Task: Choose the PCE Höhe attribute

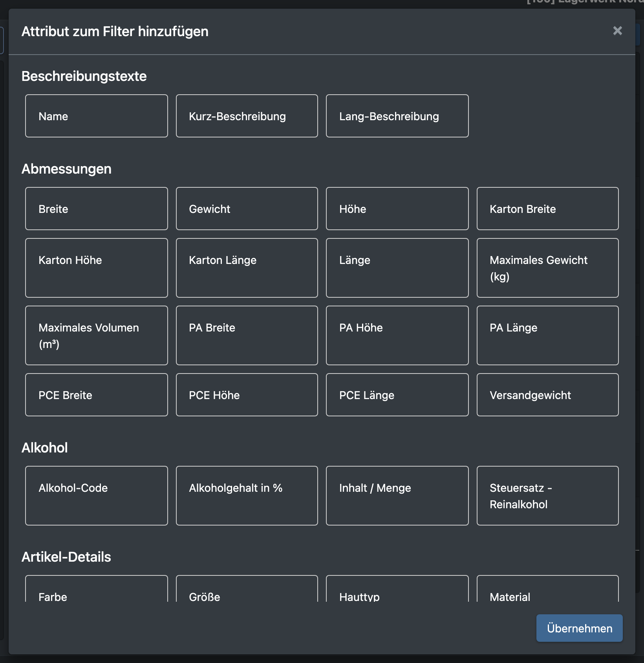Action: click(247, 395)
